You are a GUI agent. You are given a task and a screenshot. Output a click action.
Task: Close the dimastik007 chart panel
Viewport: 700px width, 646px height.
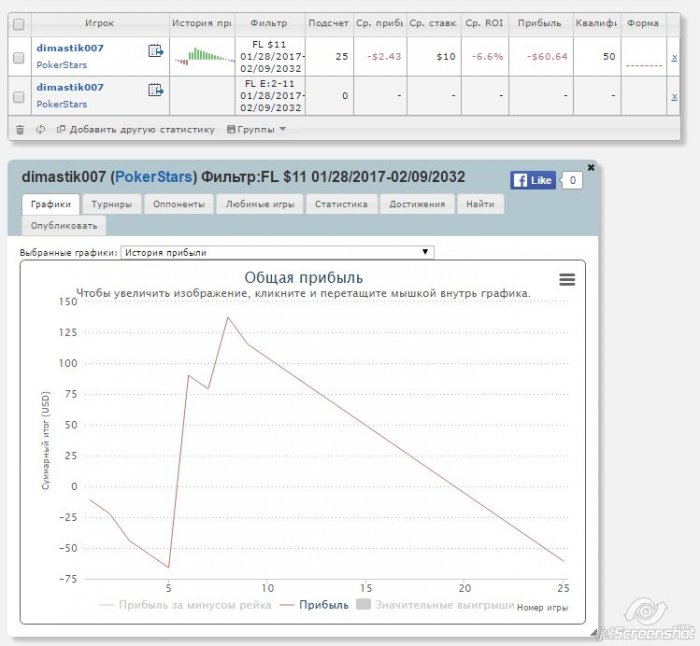(591, 167)
